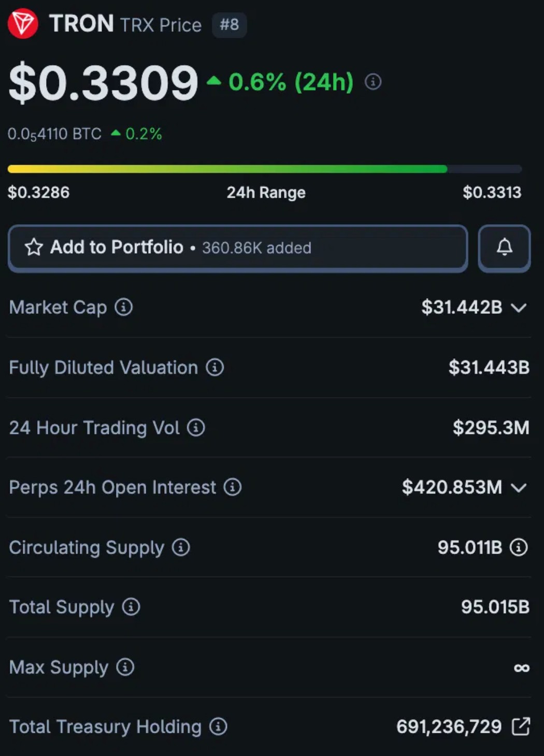This screenshot has width=544, height=756.
Task: Click the 24 Hour Trading Vol label
Action: [94, 428]
